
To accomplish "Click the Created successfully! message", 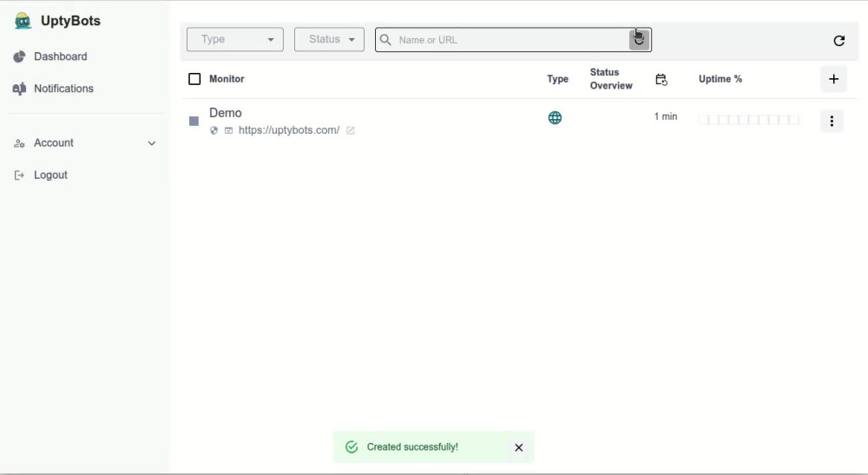I will (x=412, y=446).
